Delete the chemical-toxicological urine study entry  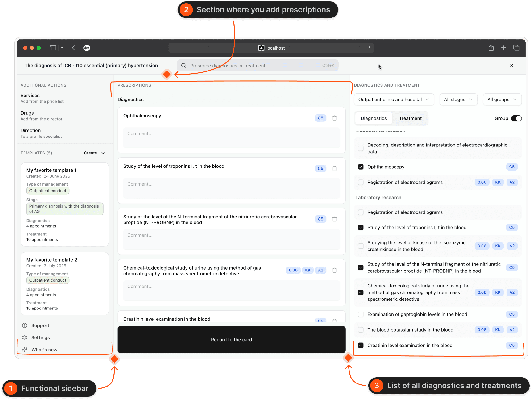(334, 270)
